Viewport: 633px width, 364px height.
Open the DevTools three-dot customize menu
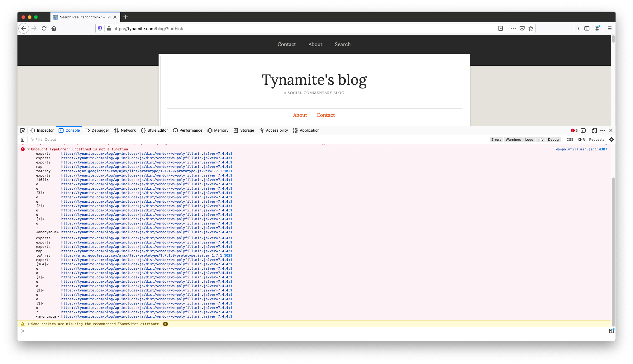point(603,130)
